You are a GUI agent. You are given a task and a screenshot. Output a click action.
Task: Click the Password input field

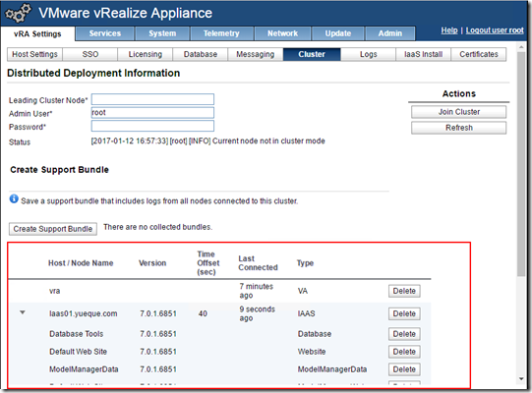click(x=152, y=126)
